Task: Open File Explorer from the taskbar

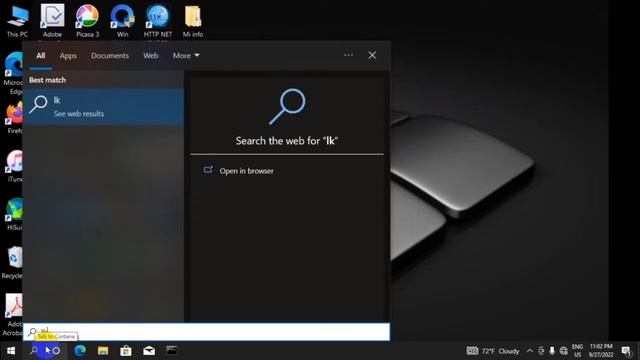Action: point(103,351)
